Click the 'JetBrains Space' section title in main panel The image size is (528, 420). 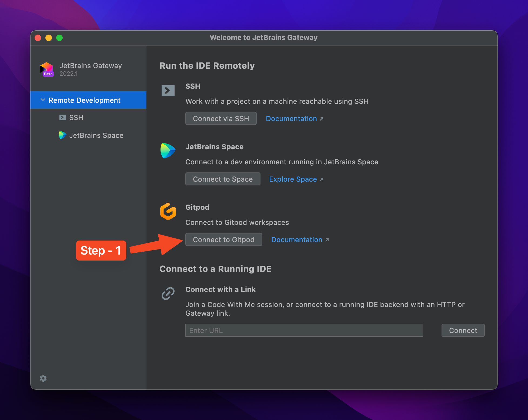pyautogui.click(x=214, y=147)
